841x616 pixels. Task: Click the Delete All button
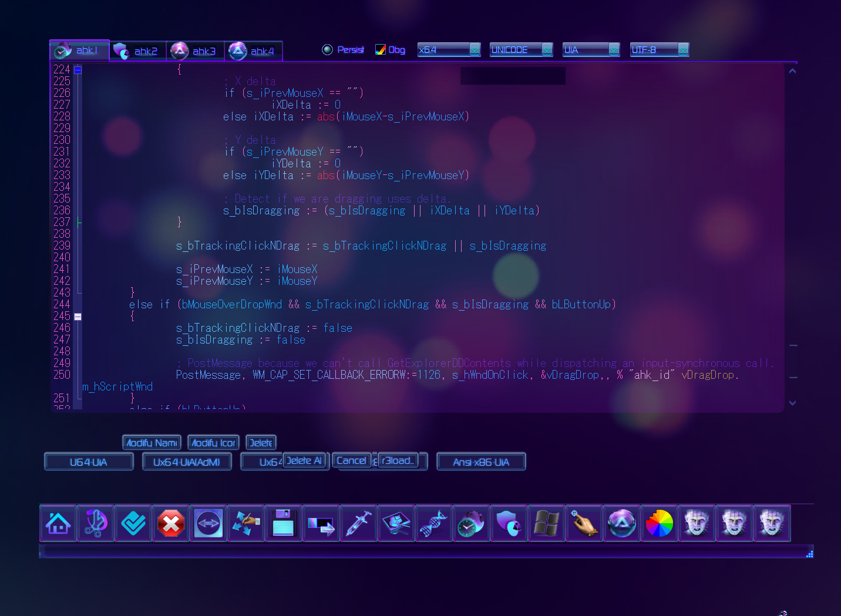(305, 460)
